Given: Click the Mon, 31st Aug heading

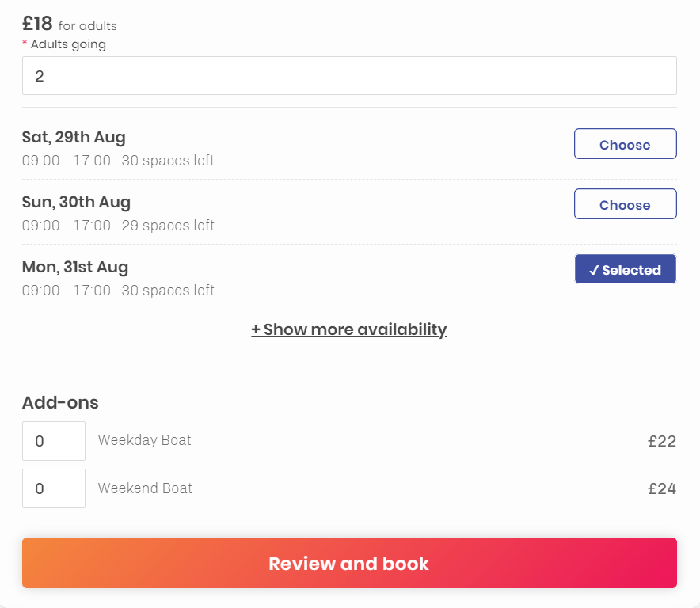Looking at the screenshot, I should 75,267.
